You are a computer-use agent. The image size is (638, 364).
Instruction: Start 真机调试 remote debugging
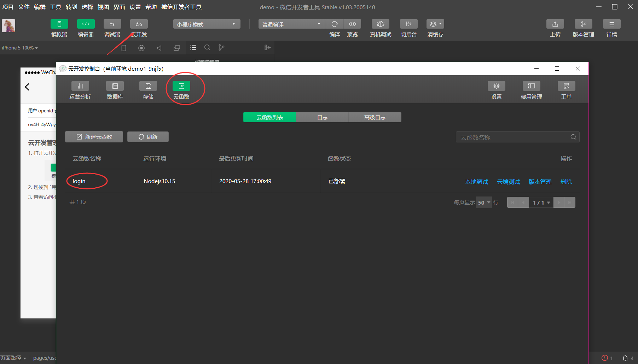coord(381,24)
